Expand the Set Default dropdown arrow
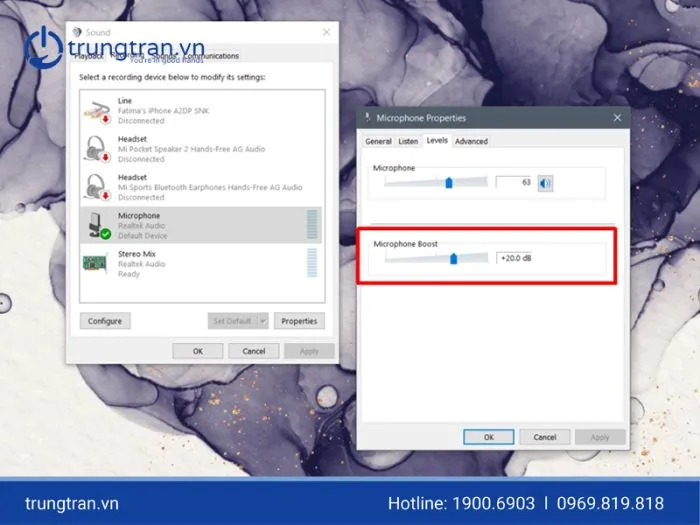This screenshot has width=700, height=525. 263,321
